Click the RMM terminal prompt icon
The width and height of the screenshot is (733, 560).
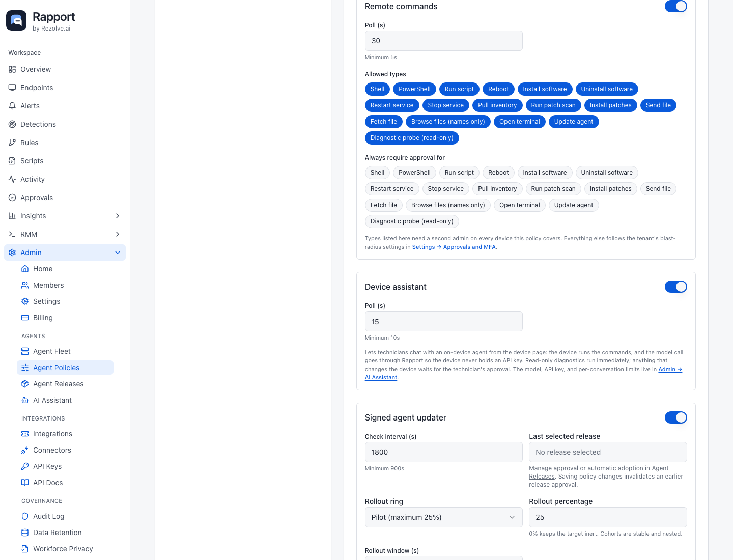tap(12, 234)
